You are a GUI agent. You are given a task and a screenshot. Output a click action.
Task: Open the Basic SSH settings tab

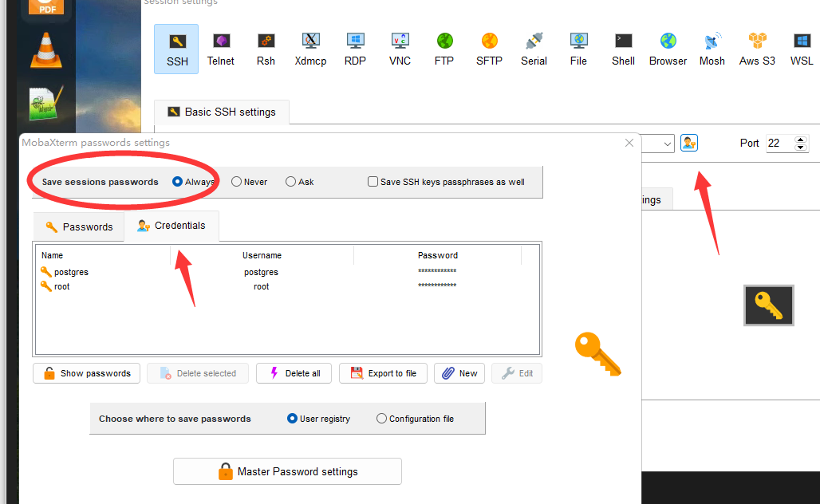click(x=222, y=112)
